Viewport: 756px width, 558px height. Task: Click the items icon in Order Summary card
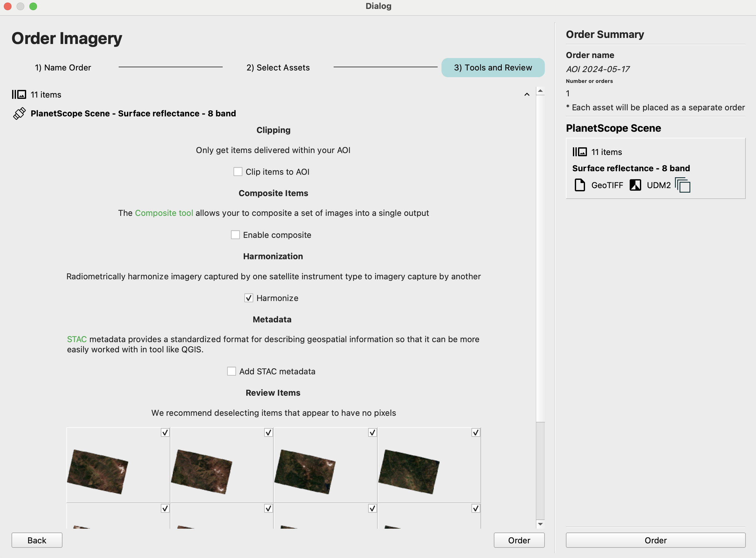580,152
